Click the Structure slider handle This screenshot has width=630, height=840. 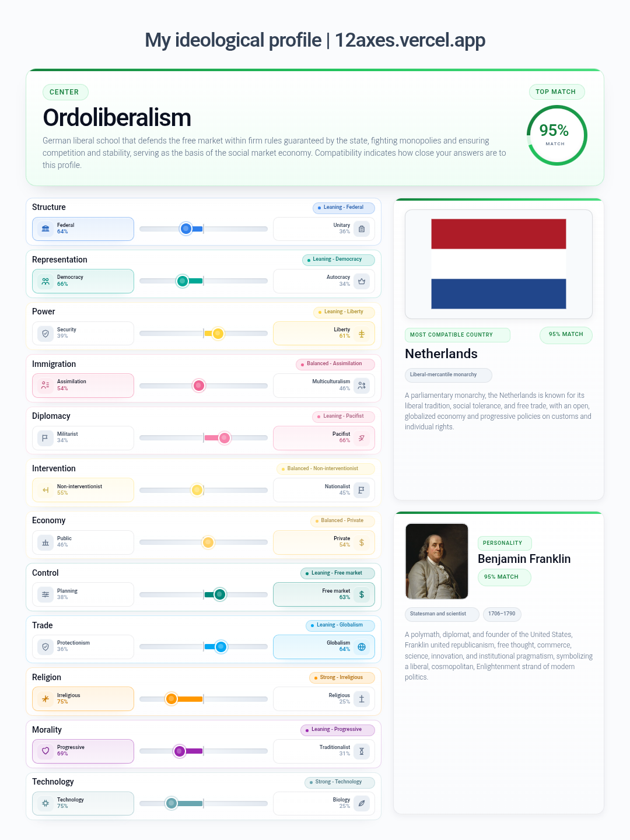pyautogui.click(x=186, y=229)
